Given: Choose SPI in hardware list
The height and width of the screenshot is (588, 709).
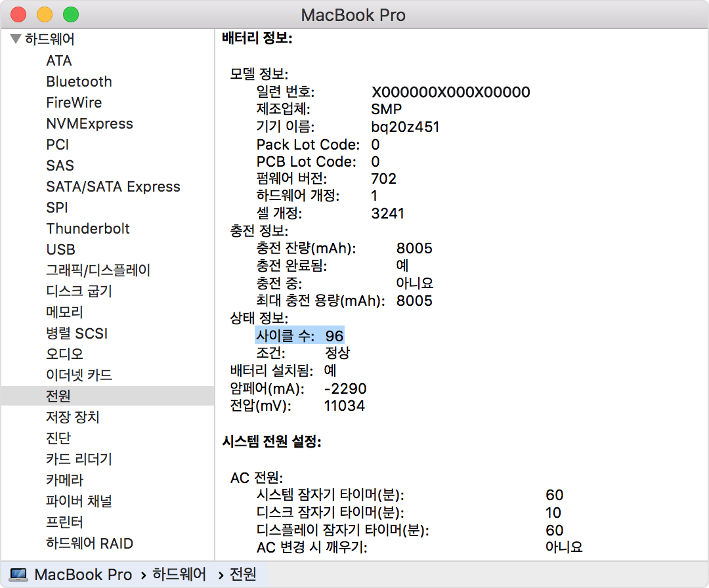Looking at the screenshot, I should coord(57,207).
